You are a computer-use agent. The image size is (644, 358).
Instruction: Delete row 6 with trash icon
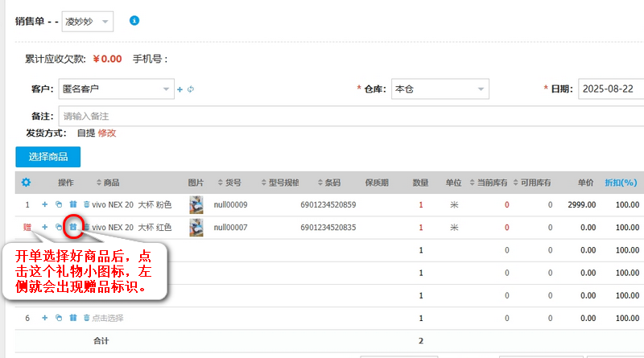[86, 318]
